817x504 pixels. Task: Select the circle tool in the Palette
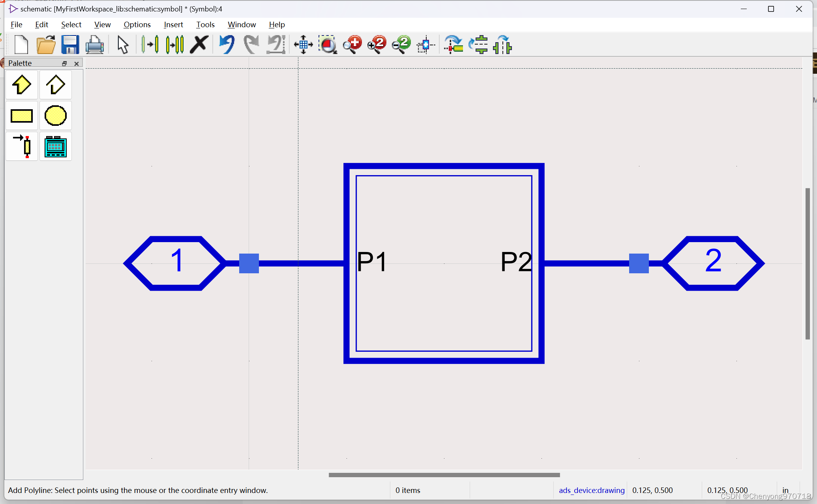pyautogui.click(x=55, y=116)
